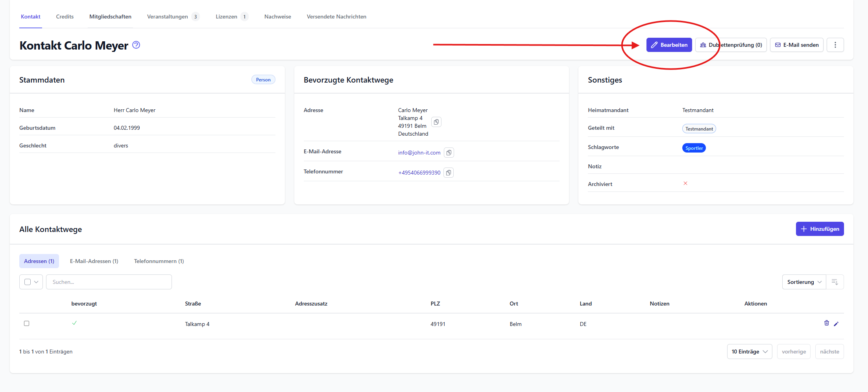Click the Hinzufügen button
Viewport: 868px width, 392px height.
(x=820, y=229)
